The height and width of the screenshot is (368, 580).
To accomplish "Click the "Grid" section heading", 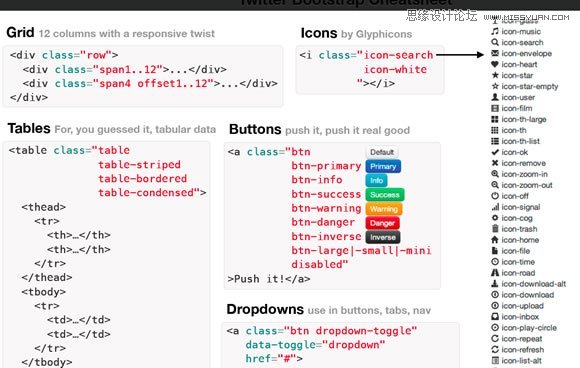I will pos(20,33).
